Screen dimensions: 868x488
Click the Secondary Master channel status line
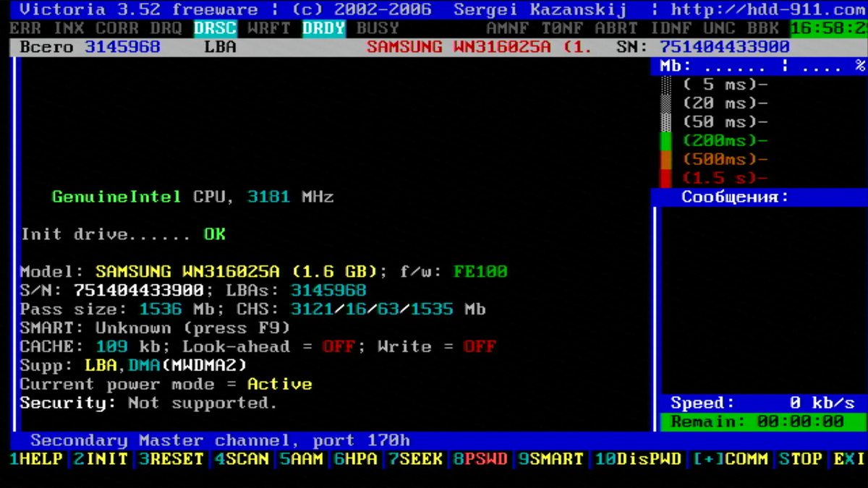(221, 440)
